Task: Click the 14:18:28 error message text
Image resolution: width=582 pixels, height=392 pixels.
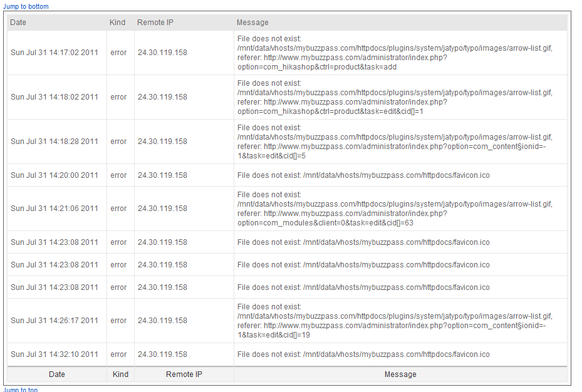Action: pyautogui.click(x=395, y=142)
